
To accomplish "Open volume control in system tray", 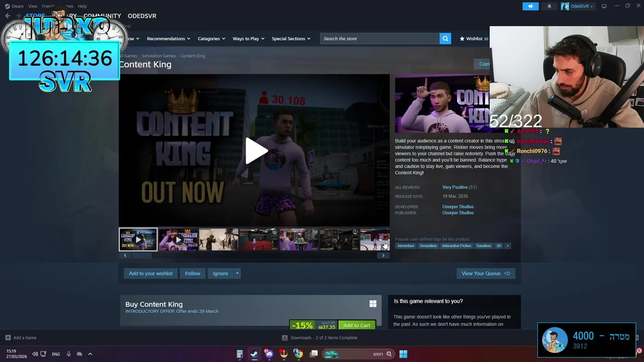I will (x=35, y=354).
